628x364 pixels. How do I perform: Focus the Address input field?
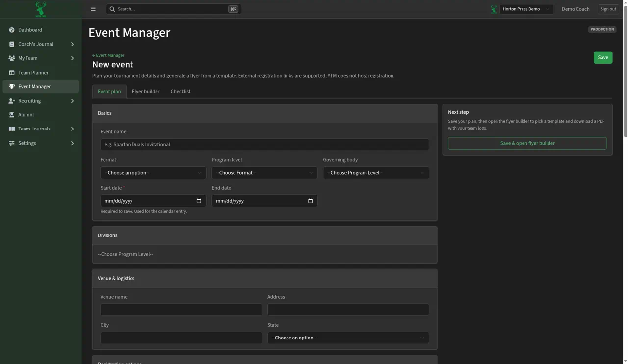pos(348,310)
